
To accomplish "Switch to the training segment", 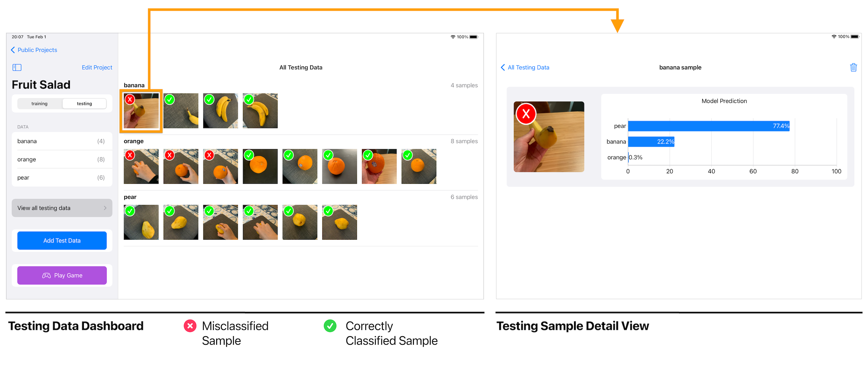I will pos(40,104).
